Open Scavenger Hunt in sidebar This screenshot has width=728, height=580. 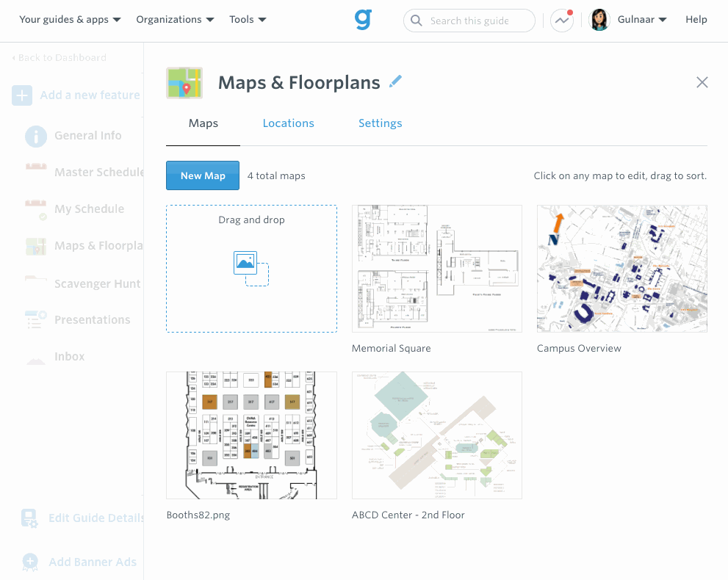click(x=98, y=283)
